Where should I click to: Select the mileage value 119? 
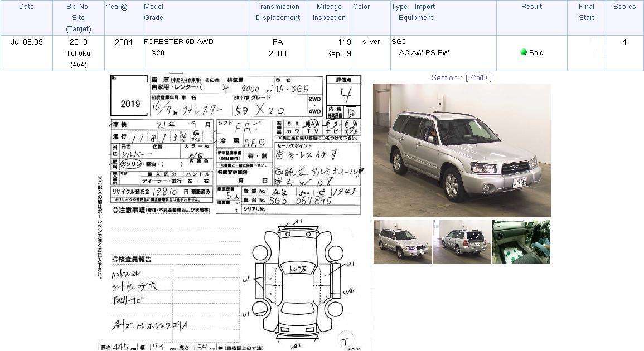click(x=345, y=42)
